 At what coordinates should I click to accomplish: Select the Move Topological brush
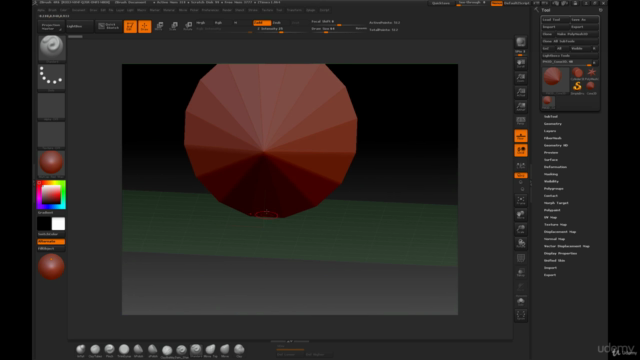click(x=210, y=350)
